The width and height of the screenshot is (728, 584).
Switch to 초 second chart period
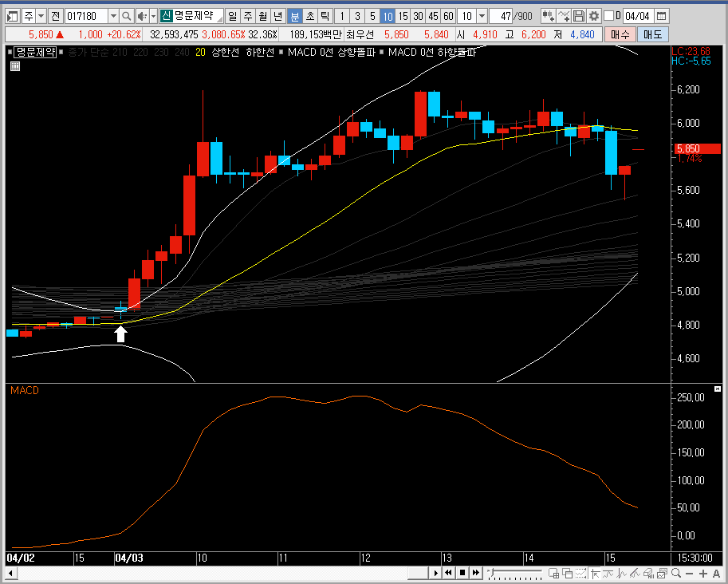(x=310, y=16)
